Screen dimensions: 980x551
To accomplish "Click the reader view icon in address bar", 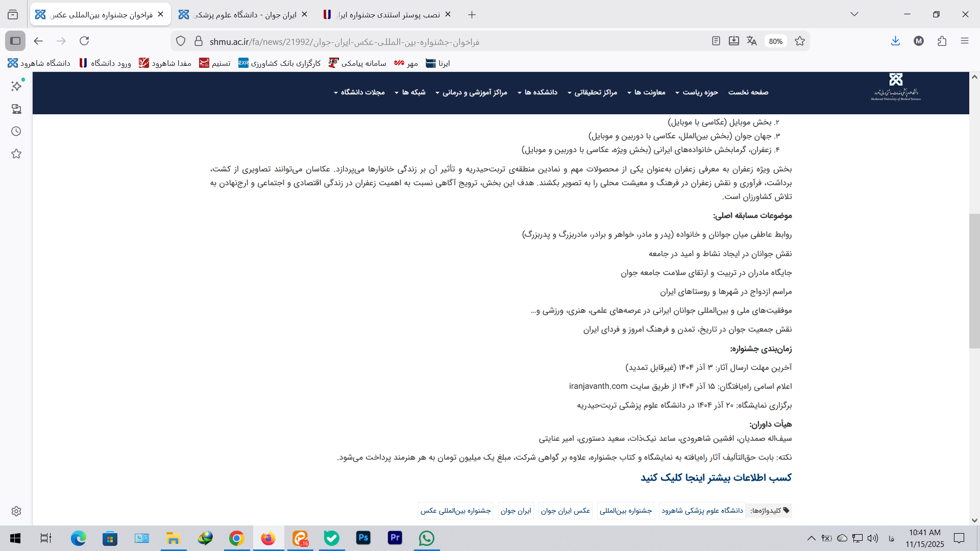I will pos(716,41).
